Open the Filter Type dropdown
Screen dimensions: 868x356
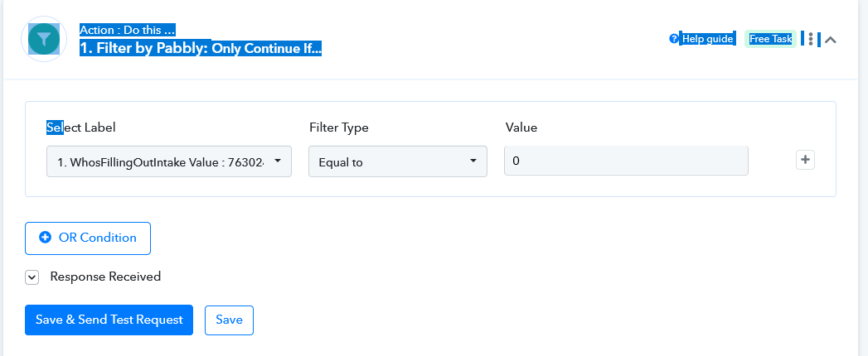[x=397, y=161]
